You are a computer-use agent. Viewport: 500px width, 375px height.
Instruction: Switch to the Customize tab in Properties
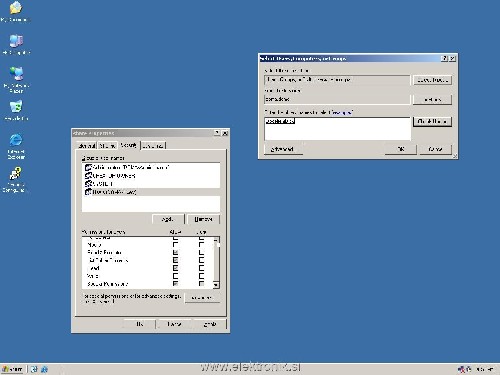(x=153, y=146)
